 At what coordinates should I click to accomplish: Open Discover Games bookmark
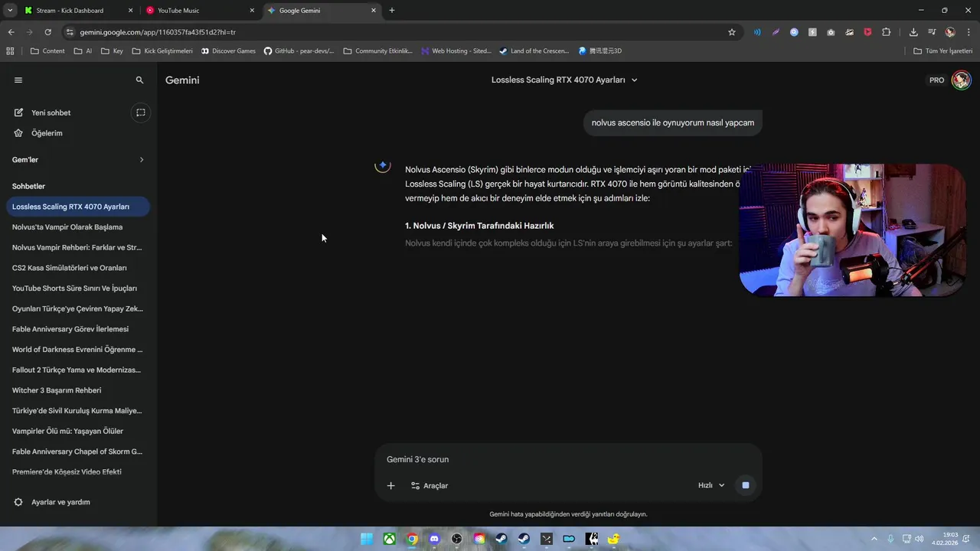click(228, 51)
